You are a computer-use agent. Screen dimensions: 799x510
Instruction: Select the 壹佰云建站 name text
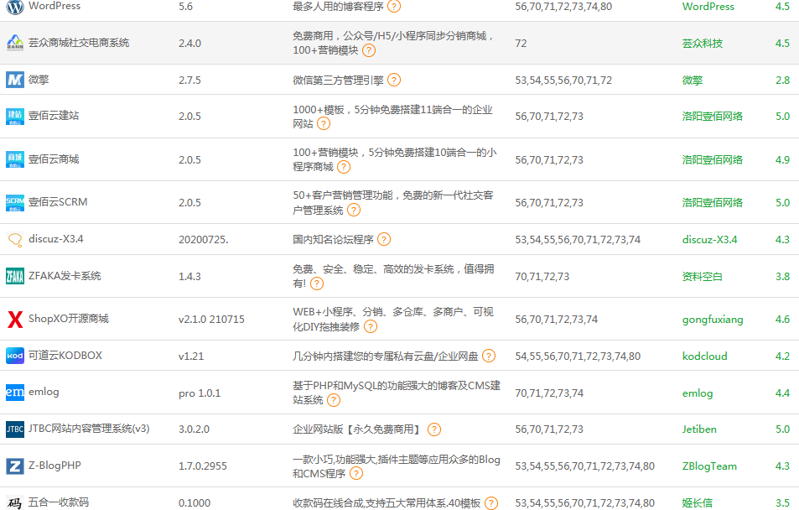[x=54, y=116]
